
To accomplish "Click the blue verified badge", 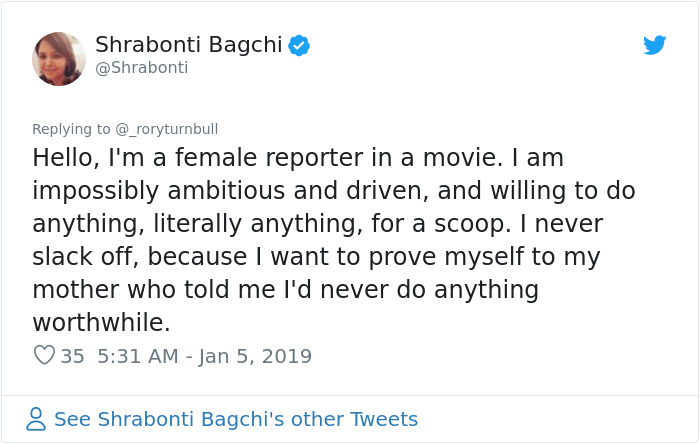I will (x=298, y=45).
